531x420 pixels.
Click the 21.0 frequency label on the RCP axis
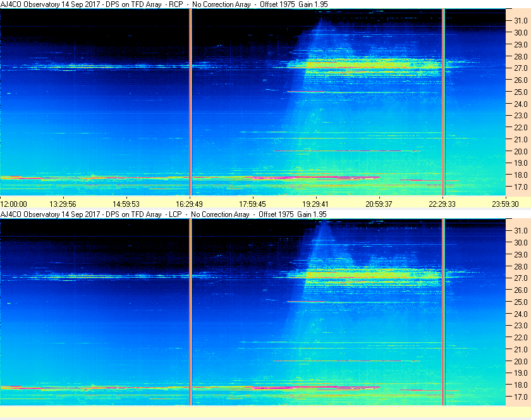pyautogui.click(x=521, y=139)
